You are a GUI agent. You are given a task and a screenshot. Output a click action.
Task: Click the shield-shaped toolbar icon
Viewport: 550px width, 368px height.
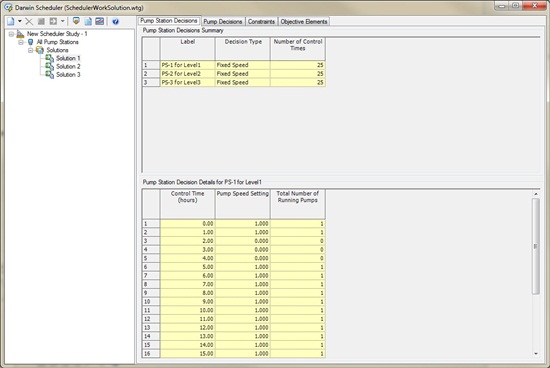tap(76, 21)
